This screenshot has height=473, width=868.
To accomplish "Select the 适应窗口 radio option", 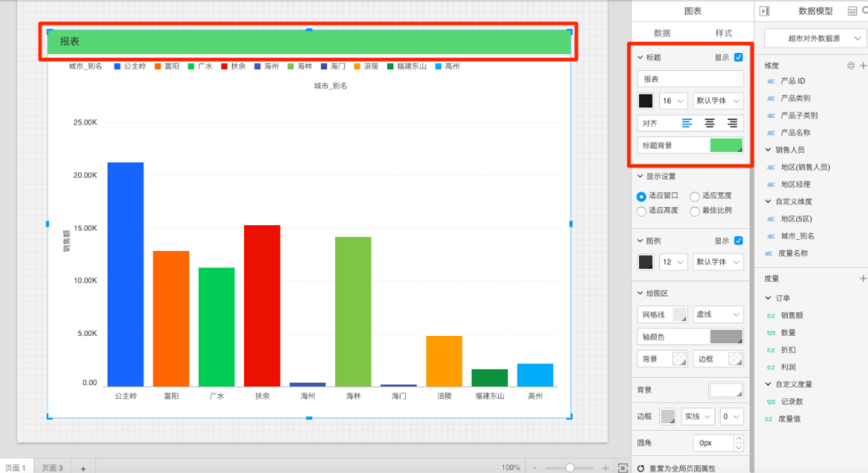I will coord(641,196).
